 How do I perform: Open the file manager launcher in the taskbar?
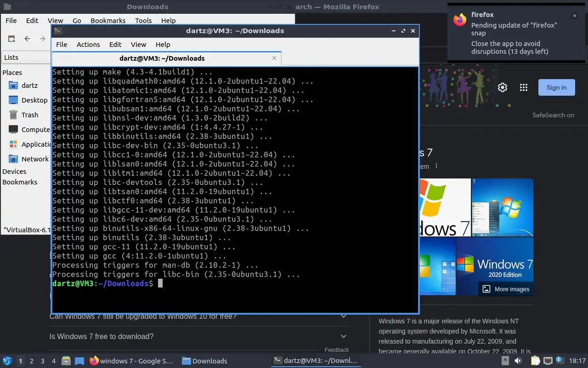tap(66, 361)
